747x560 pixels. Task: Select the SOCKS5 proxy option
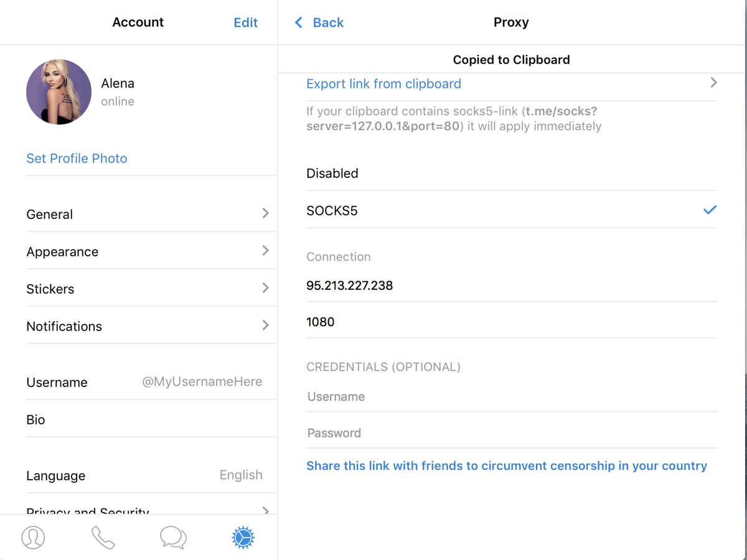point(332,211)
